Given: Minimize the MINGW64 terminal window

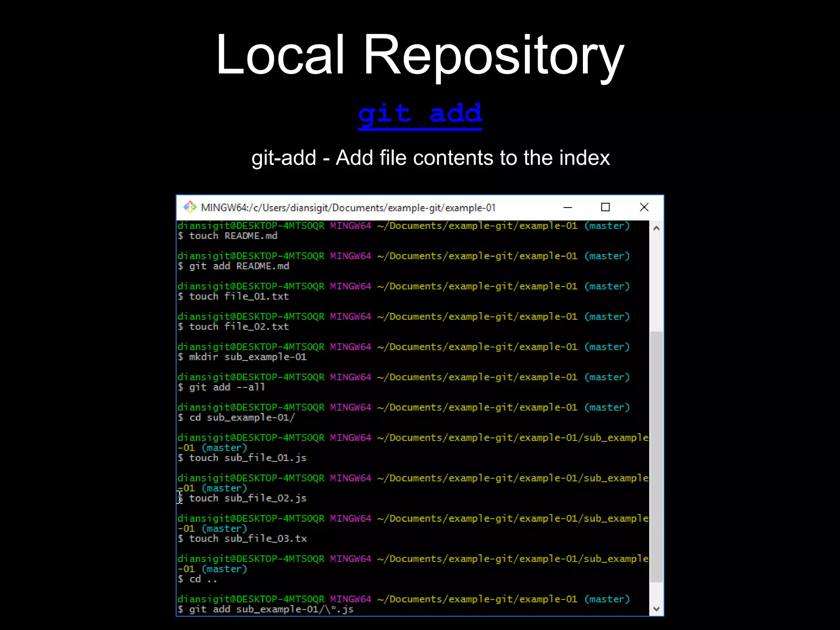Looking at the screenshot, I should click(568, 208).
